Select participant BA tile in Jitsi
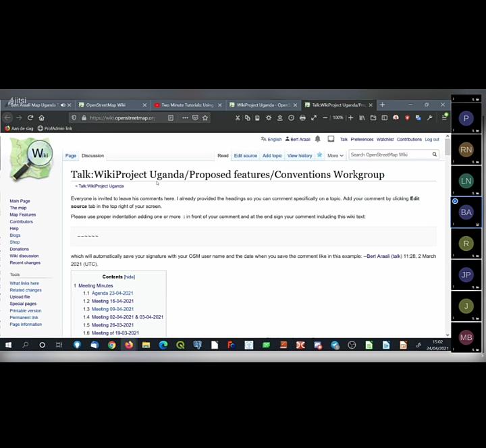 point(466,213)
